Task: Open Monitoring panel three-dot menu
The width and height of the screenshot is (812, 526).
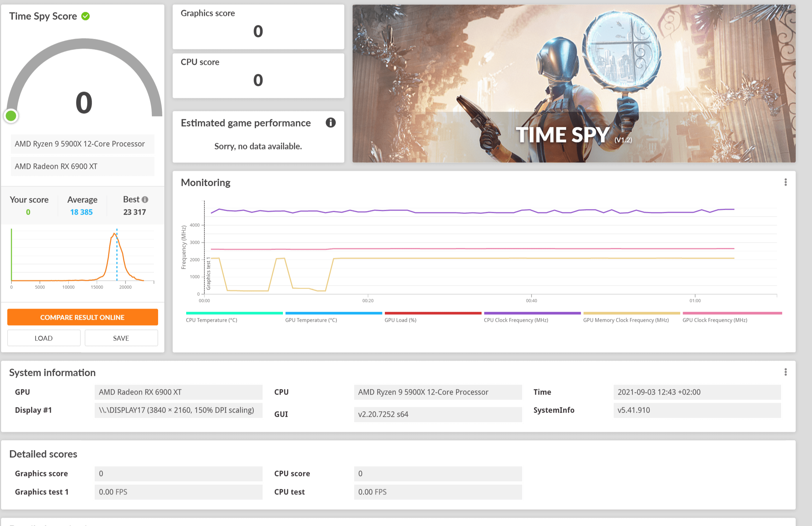Action: coord(785,182)
